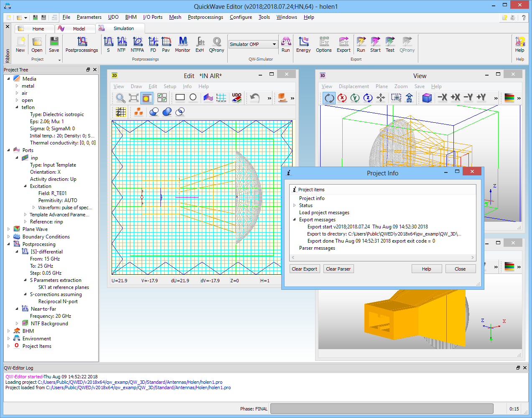Open the Postprocessings menu
The height and width of the screenshot is (418, 532).
click(205, 17)
